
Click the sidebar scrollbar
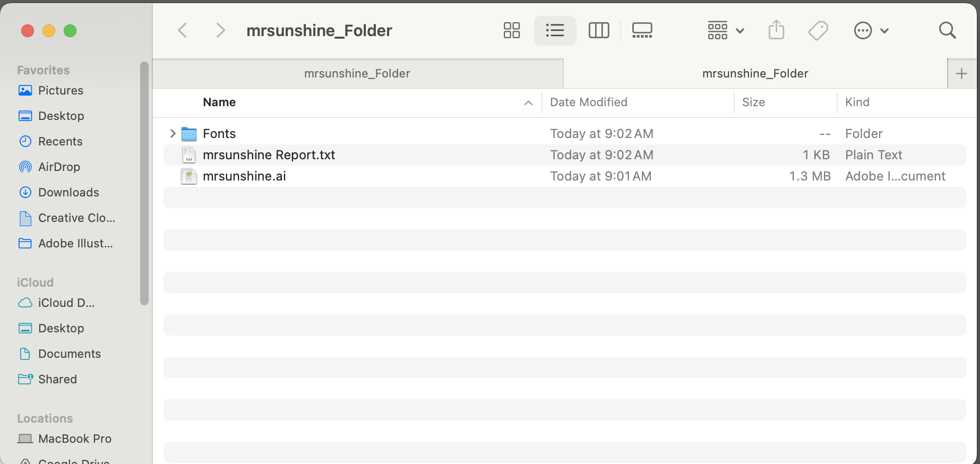(x=144, y=183)
